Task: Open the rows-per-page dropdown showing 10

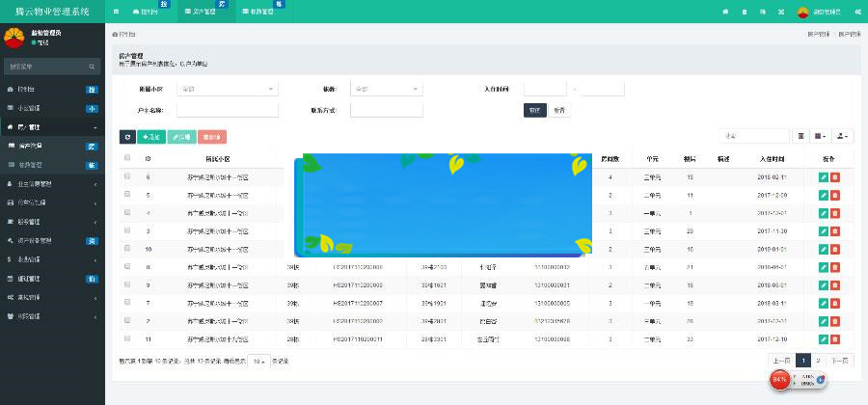Action: pyautogui.click(x=258, y=361)
